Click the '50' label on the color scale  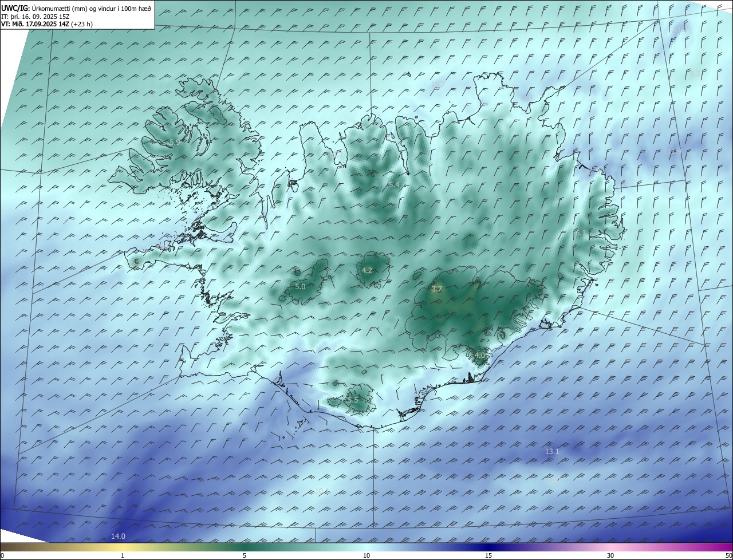click(x=728, y=556)
